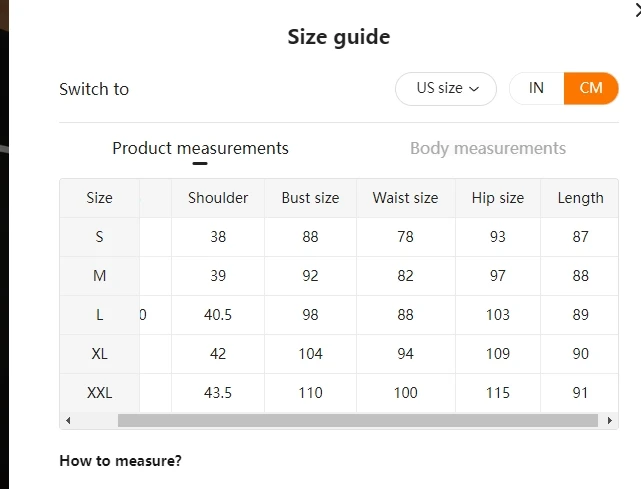The image size is (641, 489).
Task: Close the Size guide dialog
Action: click(638, 11)
